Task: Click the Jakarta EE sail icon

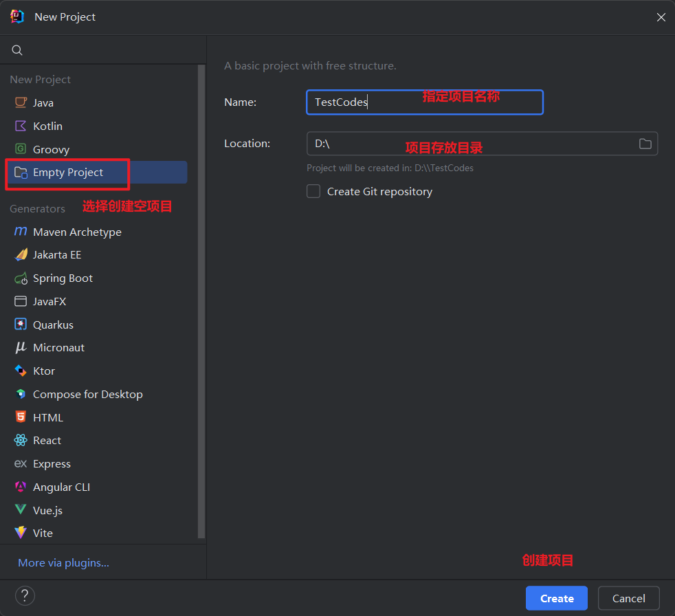Action: click(21, 255)
